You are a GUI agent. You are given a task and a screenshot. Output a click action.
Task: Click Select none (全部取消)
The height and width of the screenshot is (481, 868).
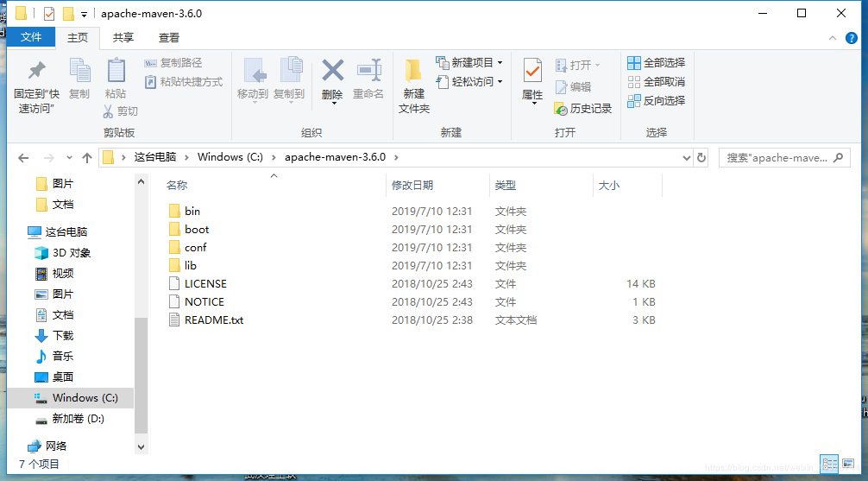[x=657, y=82]
